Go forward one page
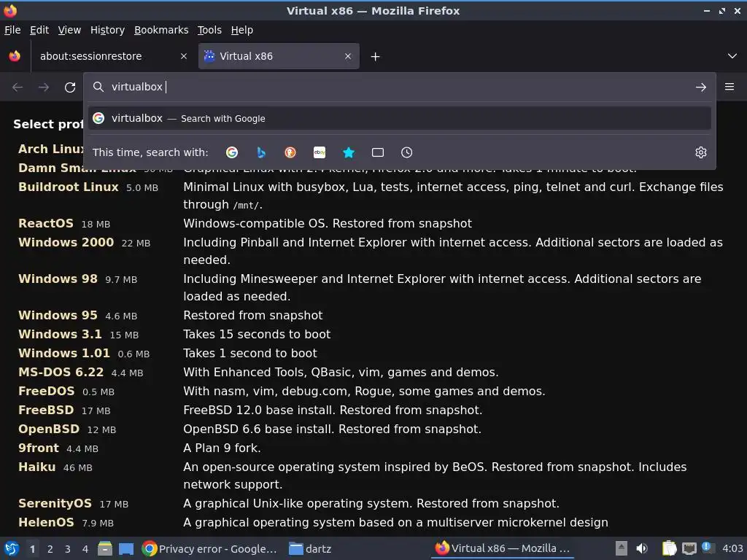This screenshot has width=747, height=560. (44, 87)
